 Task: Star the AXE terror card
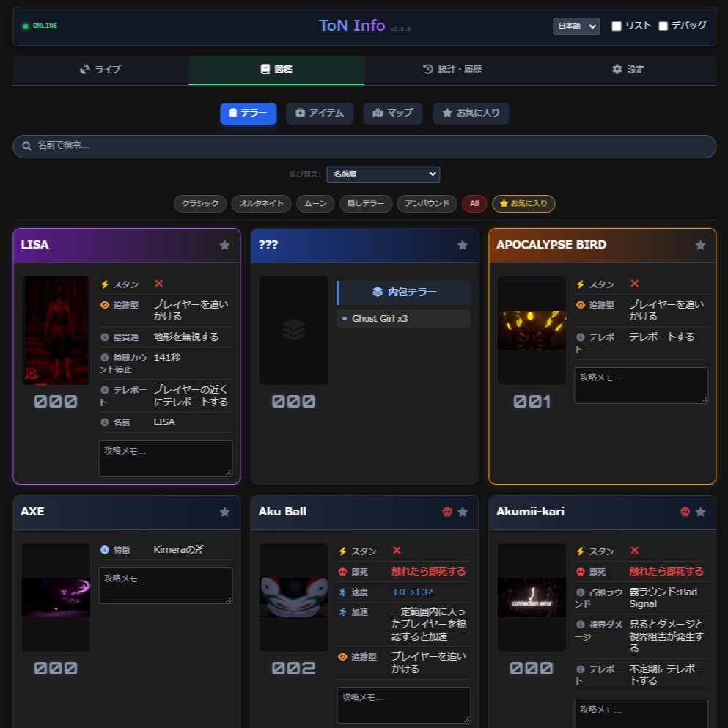tap(224, 512)
